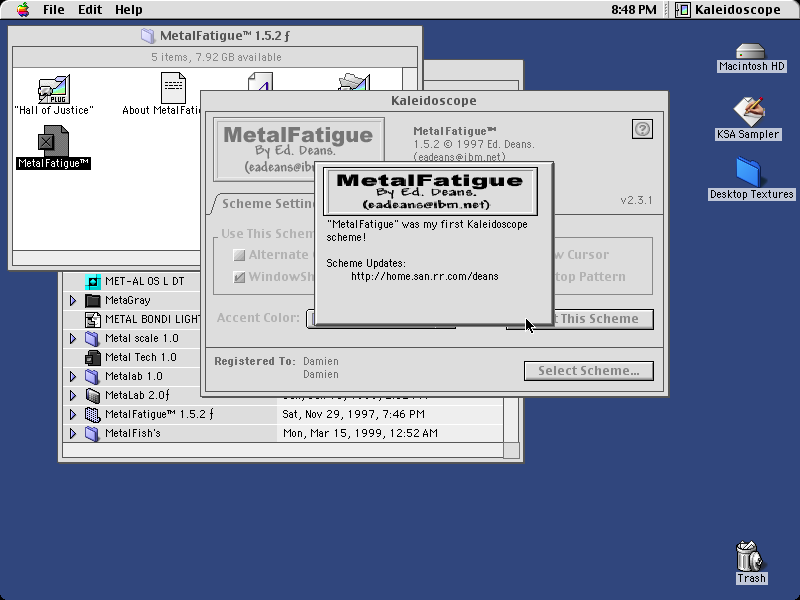Click the MetalFatigue logo banner in popup
800x600 pixels.
pos(430,191)
